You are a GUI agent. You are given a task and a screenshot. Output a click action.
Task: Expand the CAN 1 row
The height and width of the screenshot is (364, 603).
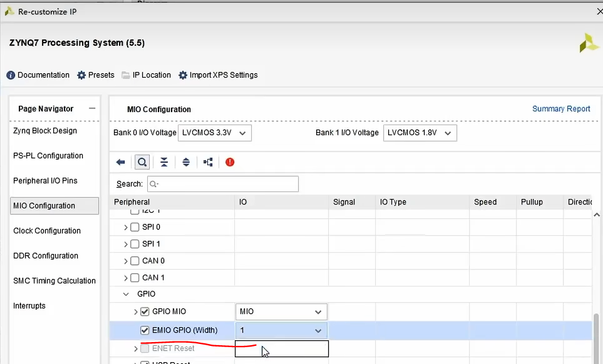126,278
